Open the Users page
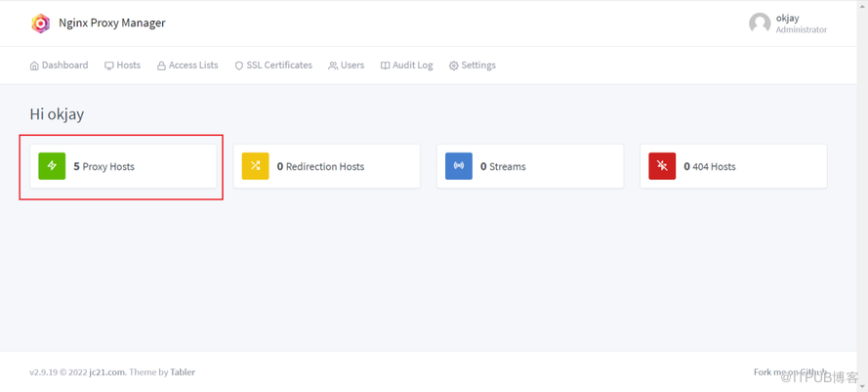 tap(347, 65)
